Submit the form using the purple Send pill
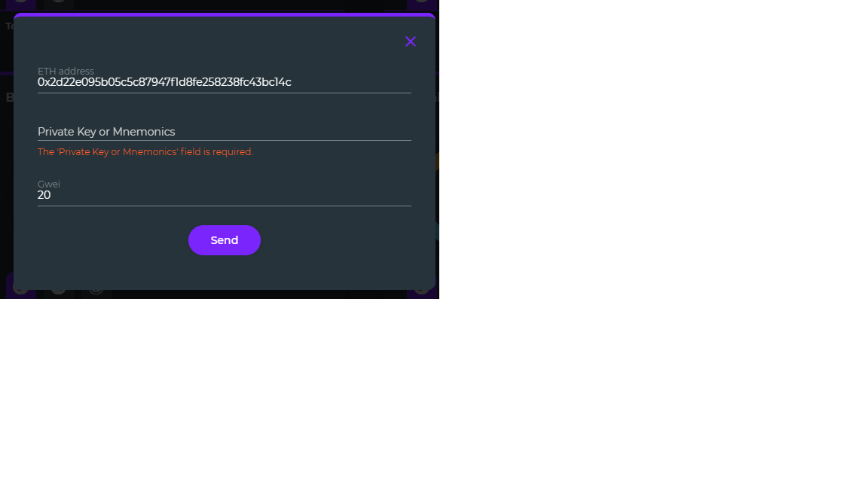 tap(225, 240)
